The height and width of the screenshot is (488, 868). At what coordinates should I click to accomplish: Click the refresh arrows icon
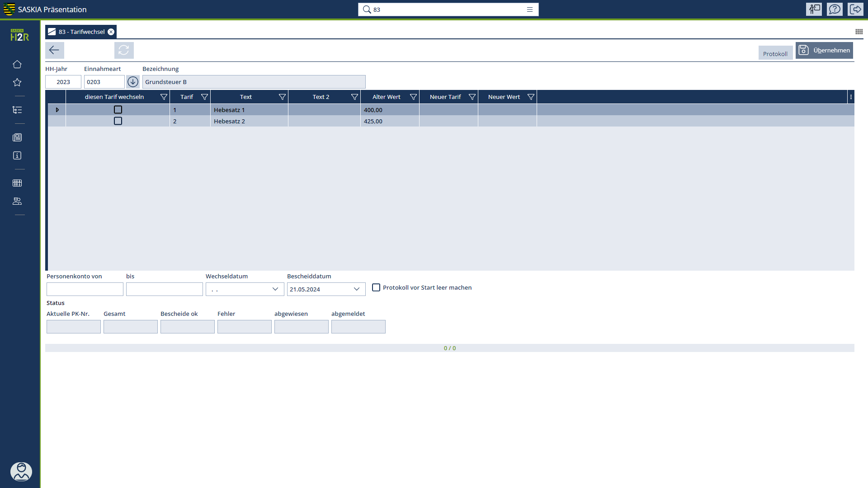(x=124, y=50)
